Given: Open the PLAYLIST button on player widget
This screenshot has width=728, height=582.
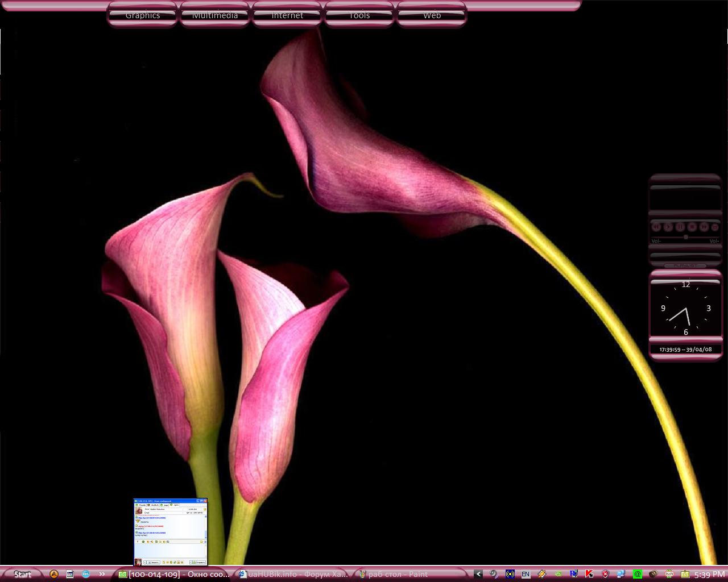Looking at the screenshot, I should click(685, 265).
